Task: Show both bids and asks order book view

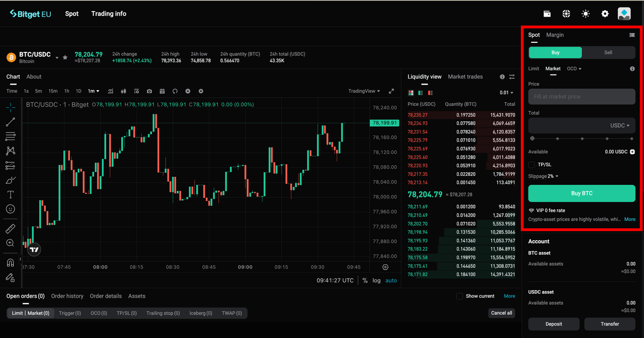Action: (411, 93)
